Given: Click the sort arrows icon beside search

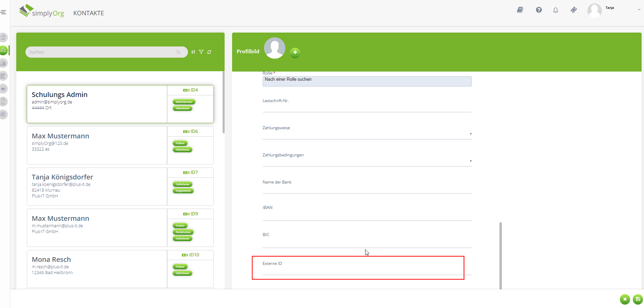Looking at the screenshot, I should [193, 52].
